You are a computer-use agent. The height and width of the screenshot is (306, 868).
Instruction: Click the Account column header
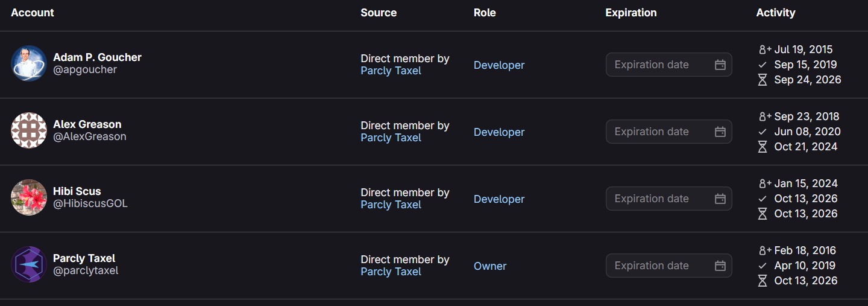[33, 13]
